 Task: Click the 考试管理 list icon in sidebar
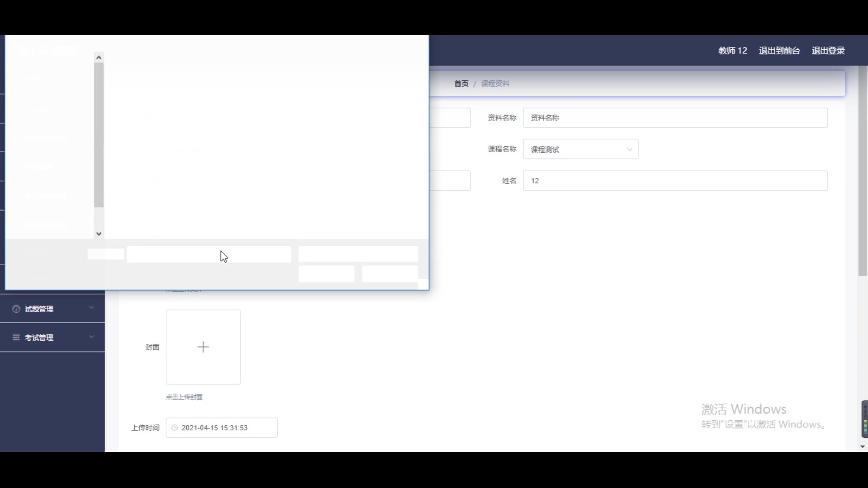(x=16, y=338)
